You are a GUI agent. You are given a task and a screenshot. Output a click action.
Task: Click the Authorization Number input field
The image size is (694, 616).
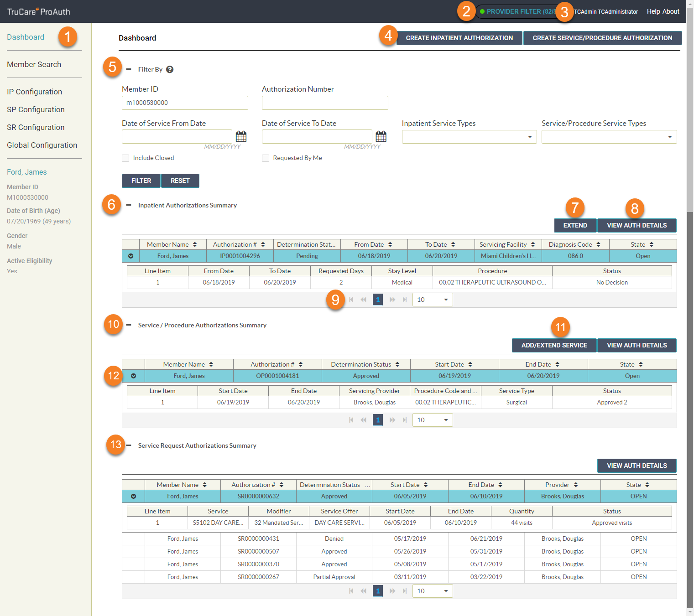(325, 103)
